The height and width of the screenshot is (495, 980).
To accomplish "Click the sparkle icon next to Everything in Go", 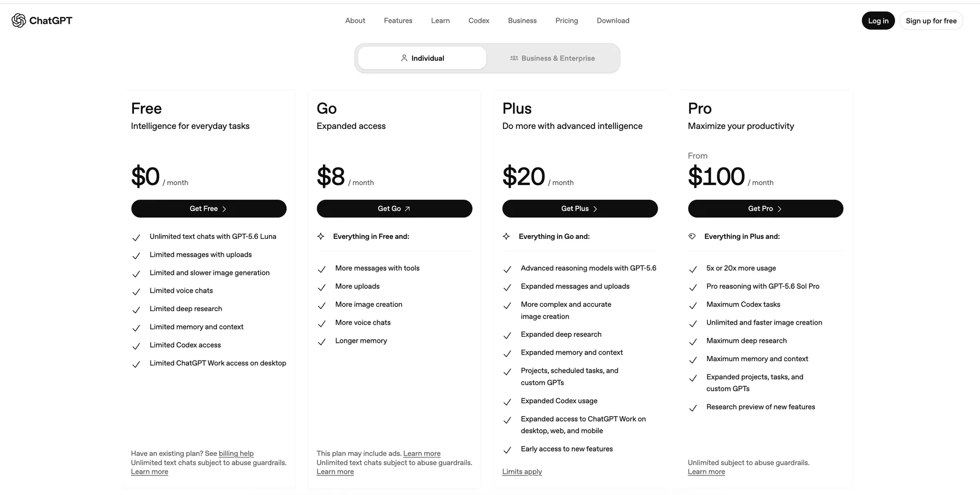I will click(x=506, y=237).
